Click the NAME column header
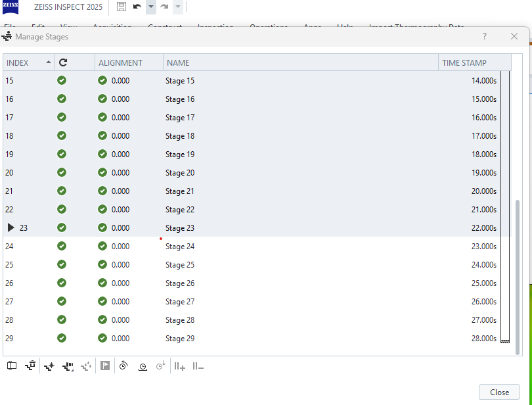This screenshot has height=405, width=532. coord(177,62)
